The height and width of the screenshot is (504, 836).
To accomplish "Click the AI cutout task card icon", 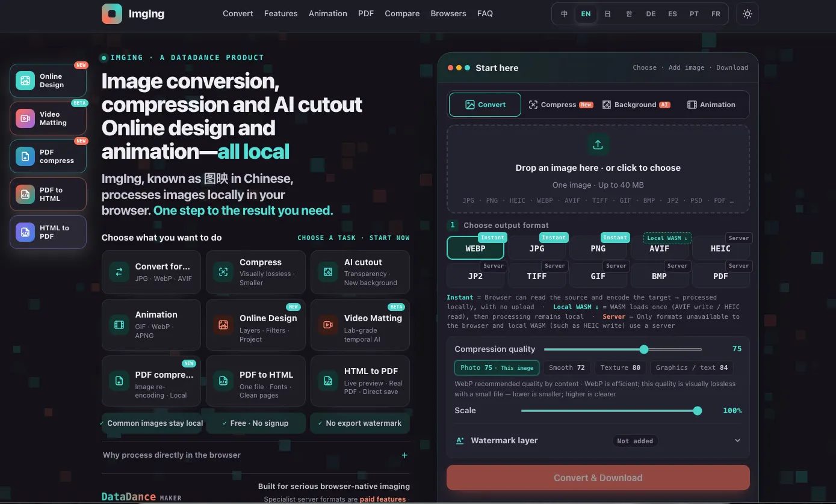I will coord(328,272).
